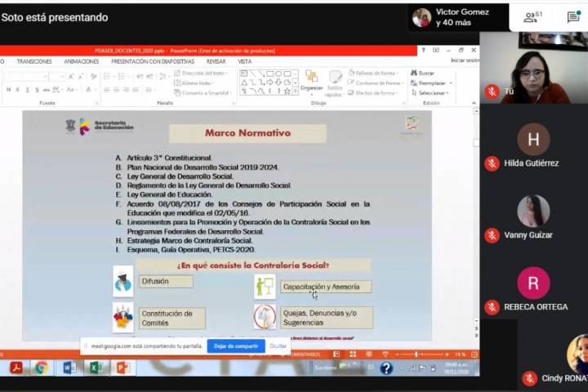Click the help question mark icon in the taskbar

pyautogui.click(x=386, y=367)
